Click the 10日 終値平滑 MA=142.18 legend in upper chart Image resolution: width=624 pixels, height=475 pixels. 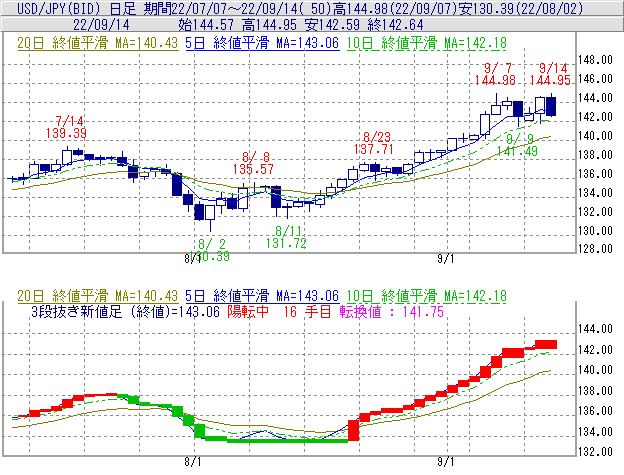tap(427, 43)
